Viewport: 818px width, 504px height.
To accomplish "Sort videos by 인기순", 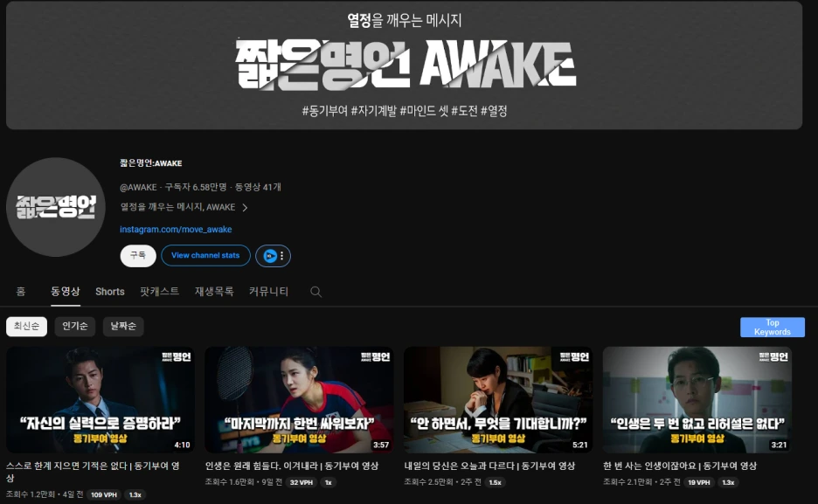I will coord(75,327).
